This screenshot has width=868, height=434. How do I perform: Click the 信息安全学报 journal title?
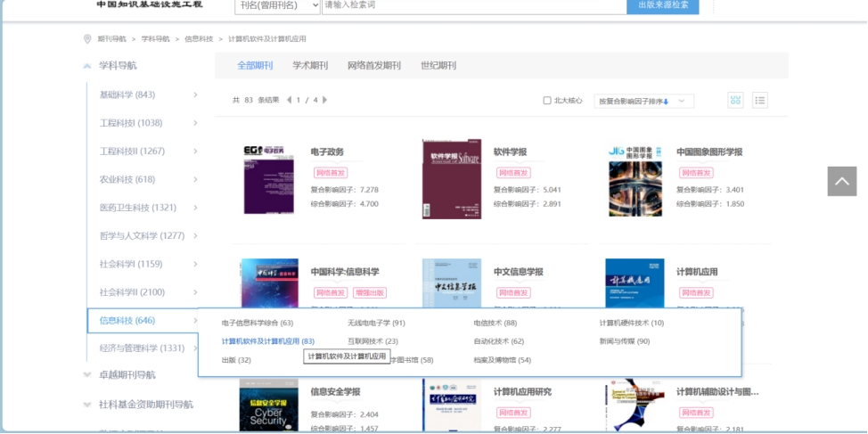pos(335,392)
